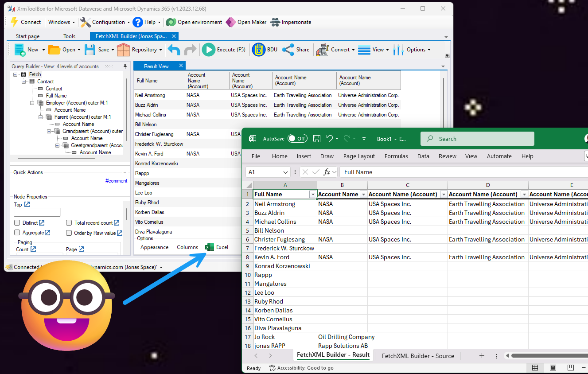Click the Columns option in Result View
The width and height of the screenshot is (588, 374).
187,247
